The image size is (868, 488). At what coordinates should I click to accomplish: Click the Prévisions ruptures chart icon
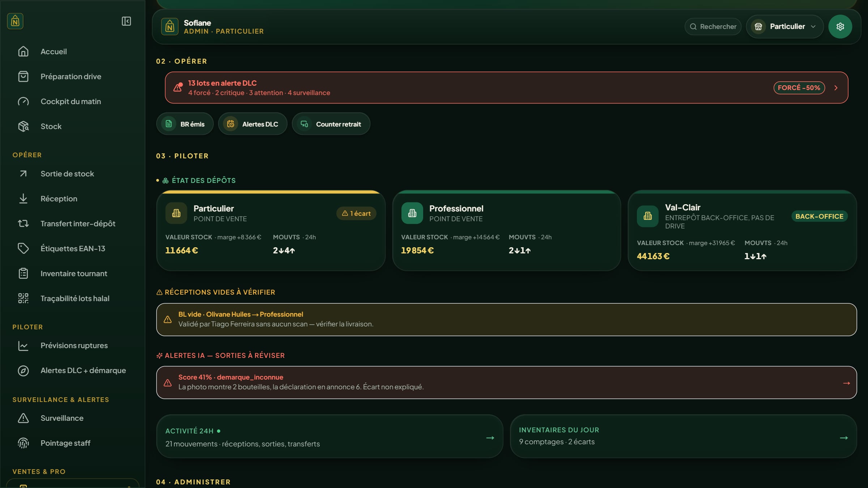click(23, 346)
